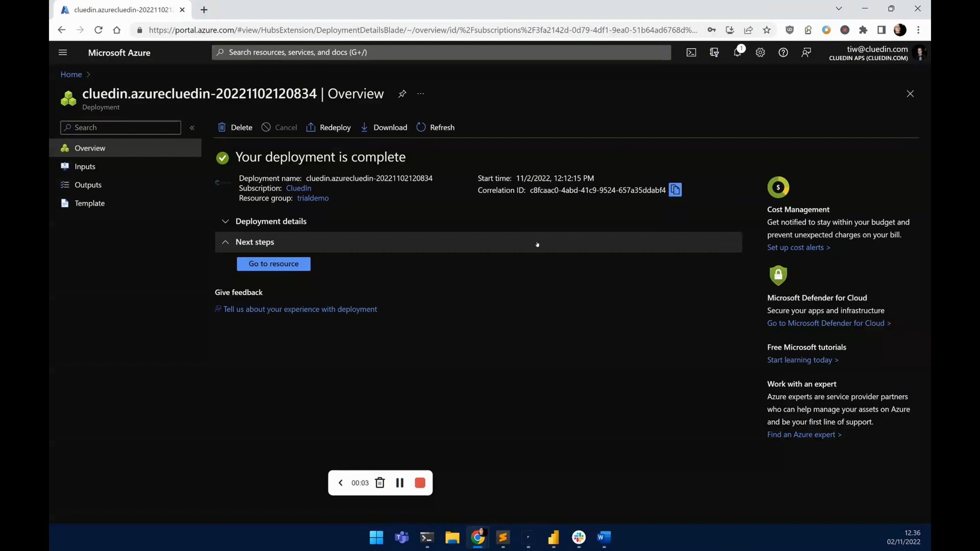Image resolution: width=980 pixels, height=551 pixels.
Task: Go back in the browser
Action: point(61,30)
